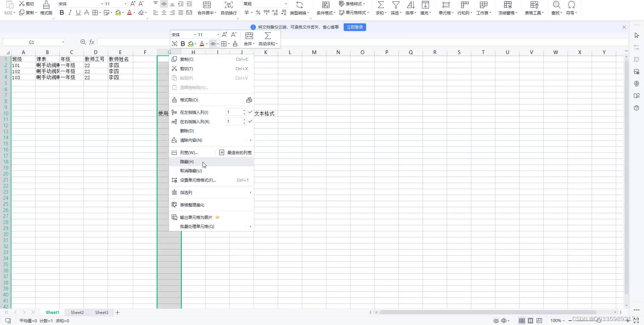Open Format Cells (设置单元格格式) from context menu
644x325 pixels.
(211, 180)
